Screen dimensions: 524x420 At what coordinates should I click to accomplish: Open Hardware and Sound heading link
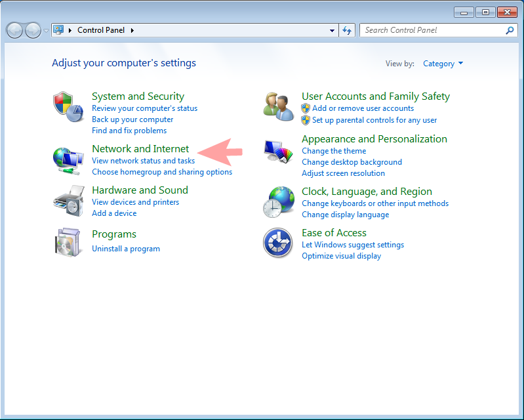point(140,190)
